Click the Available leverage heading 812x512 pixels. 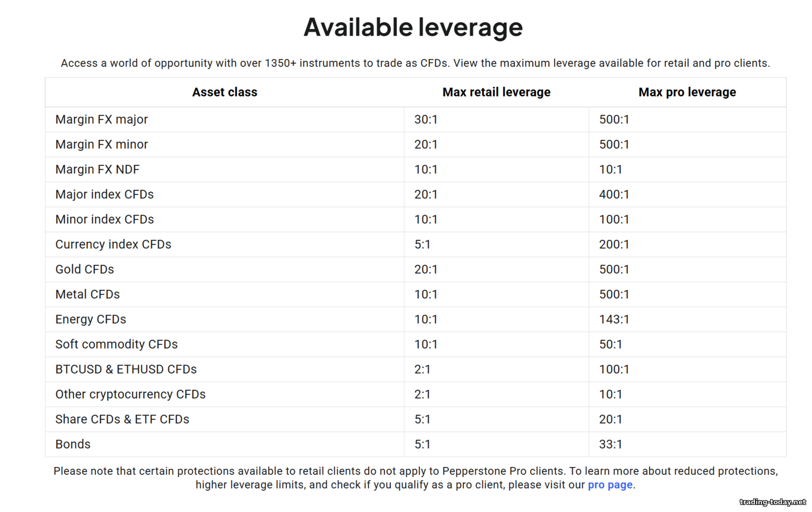click(413, 27)
